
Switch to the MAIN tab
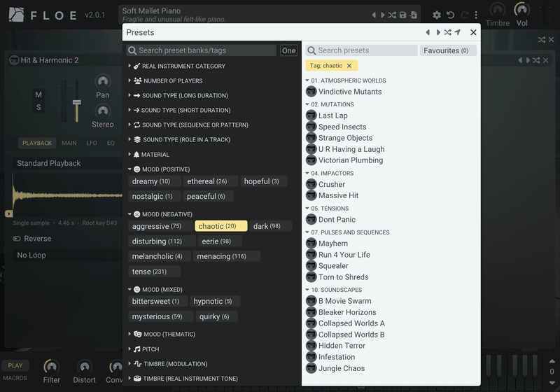(x=69, y=143)
